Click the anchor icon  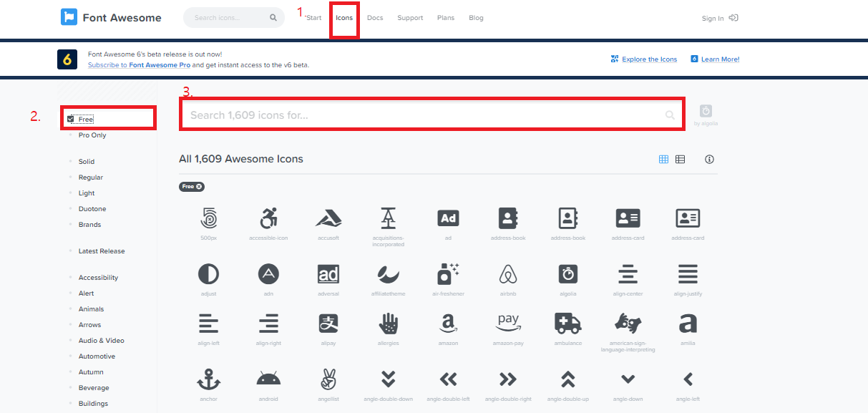point(208,379)
